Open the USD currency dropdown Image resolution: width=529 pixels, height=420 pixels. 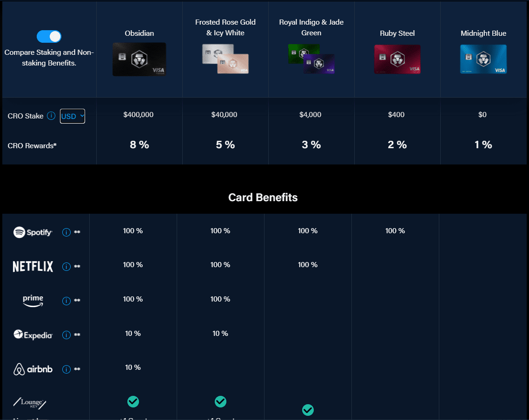tap(73, 116)
